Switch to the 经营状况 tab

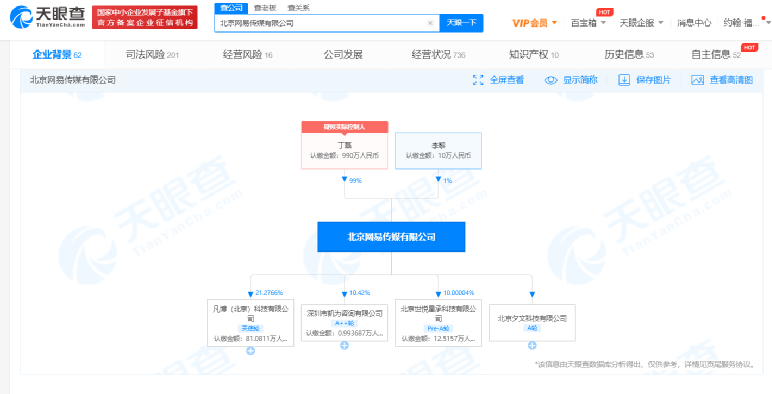tap(438, 55)
